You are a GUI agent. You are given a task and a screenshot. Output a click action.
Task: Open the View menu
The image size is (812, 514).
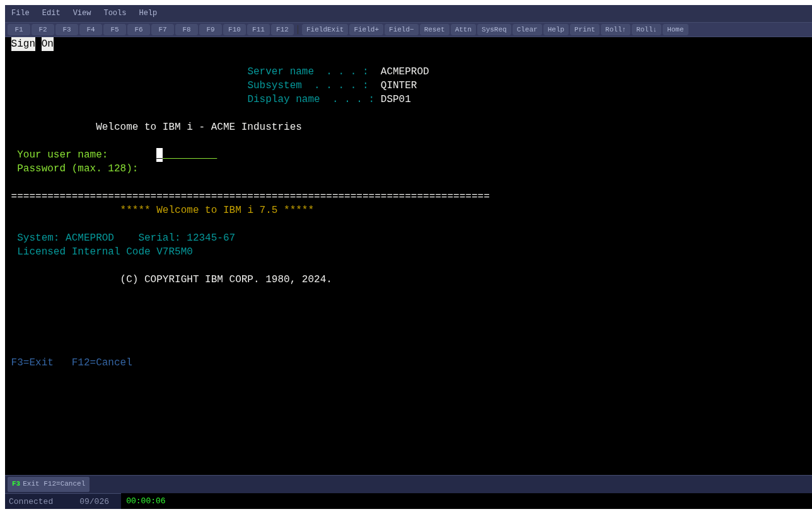pyautogui.click(x=82, y=13)
